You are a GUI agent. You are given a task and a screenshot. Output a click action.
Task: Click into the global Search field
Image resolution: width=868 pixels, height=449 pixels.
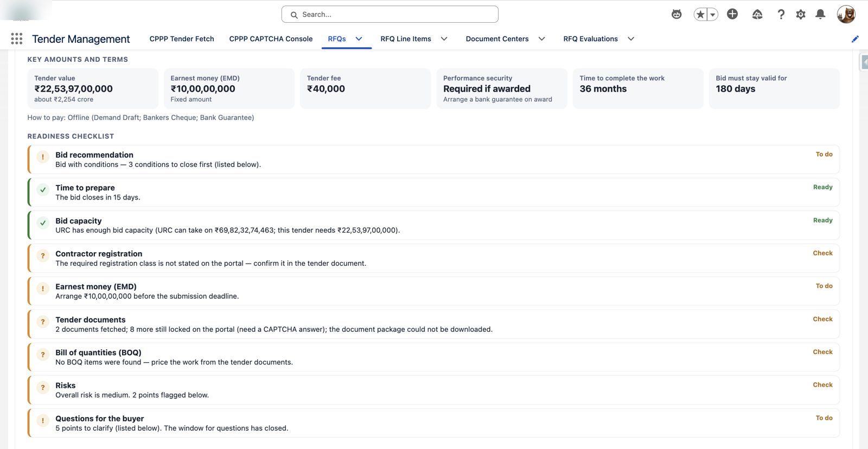click(x=390, y=14)
